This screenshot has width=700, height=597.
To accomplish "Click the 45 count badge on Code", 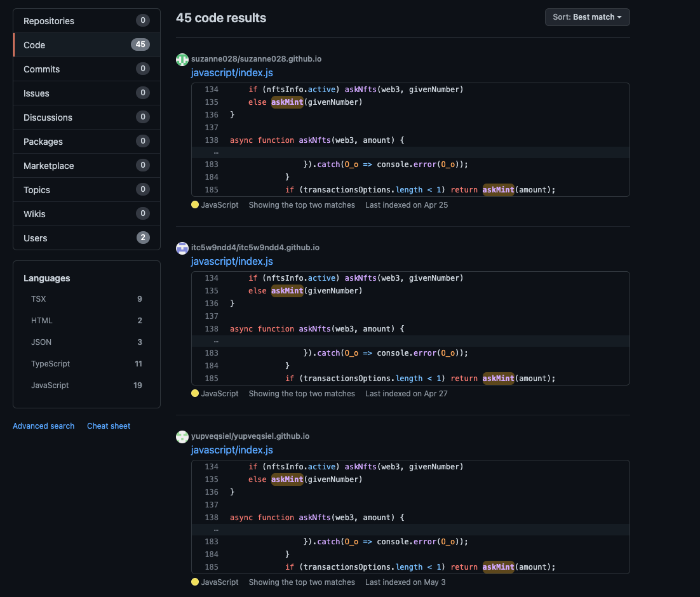I will coord(140,44).
